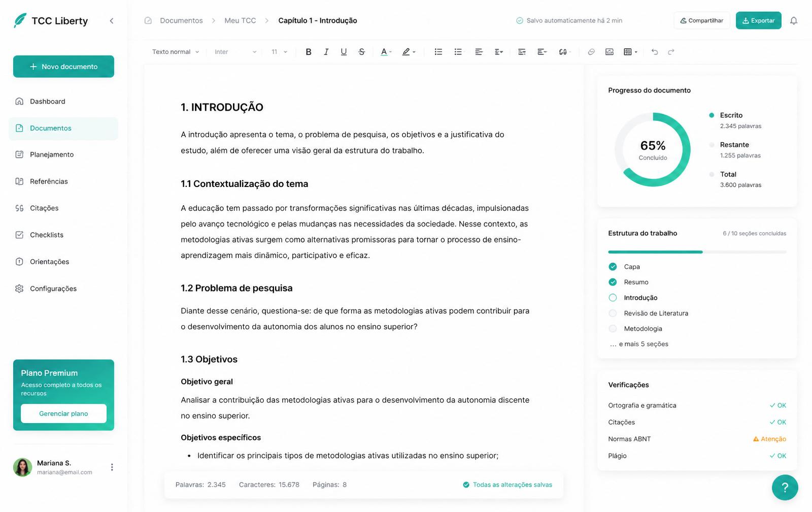The height and width of the screenshot is (512, 812).
Task: Collapse the sidebar with the chevron
Action: point(112,21)
